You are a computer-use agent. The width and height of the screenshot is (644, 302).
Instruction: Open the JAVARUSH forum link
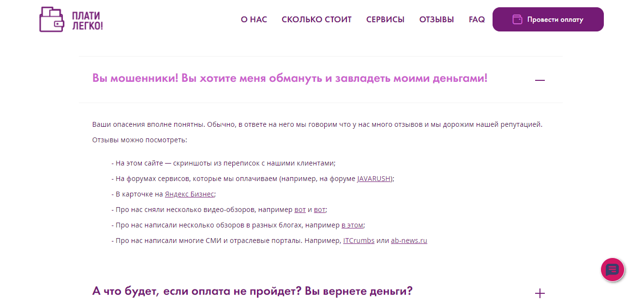point(374,178)
